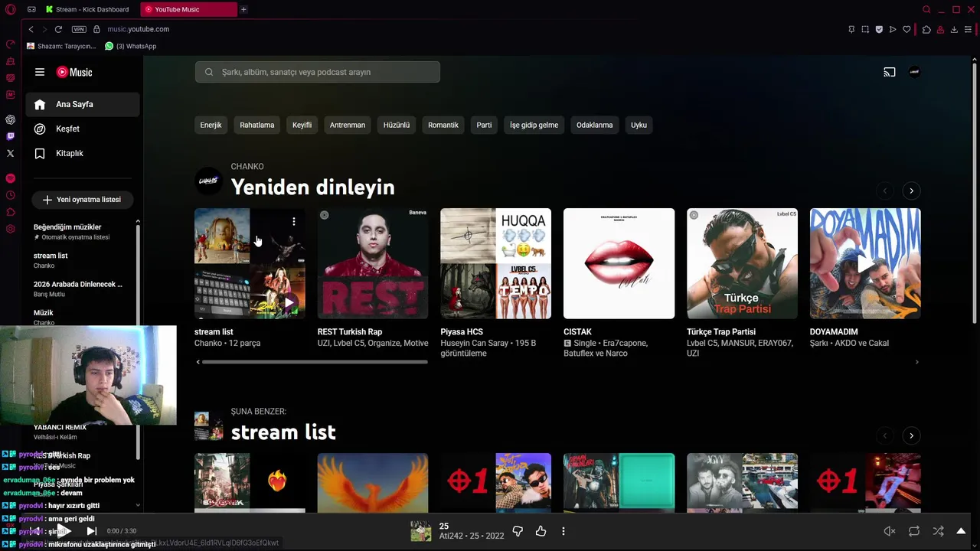The width and height of the screenshot is (980, 551).
Task: Toggle shuffle in the player
Action: [x=938, y=531]
